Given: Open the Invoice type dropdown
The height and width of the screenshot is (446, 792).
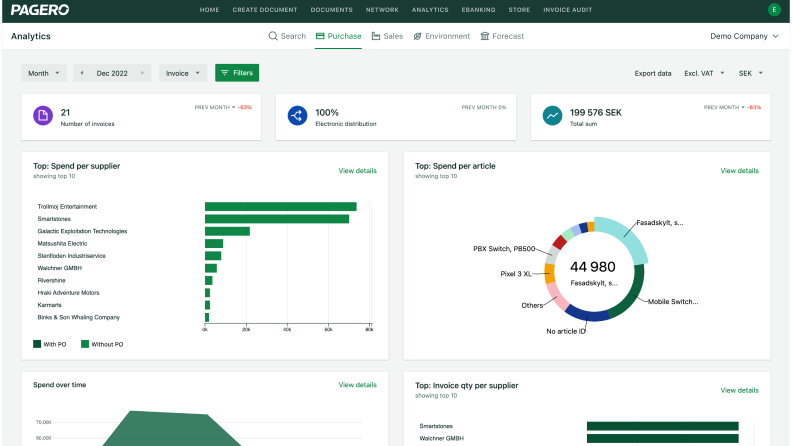Looking at the screenshot, I should coord(182,73).
